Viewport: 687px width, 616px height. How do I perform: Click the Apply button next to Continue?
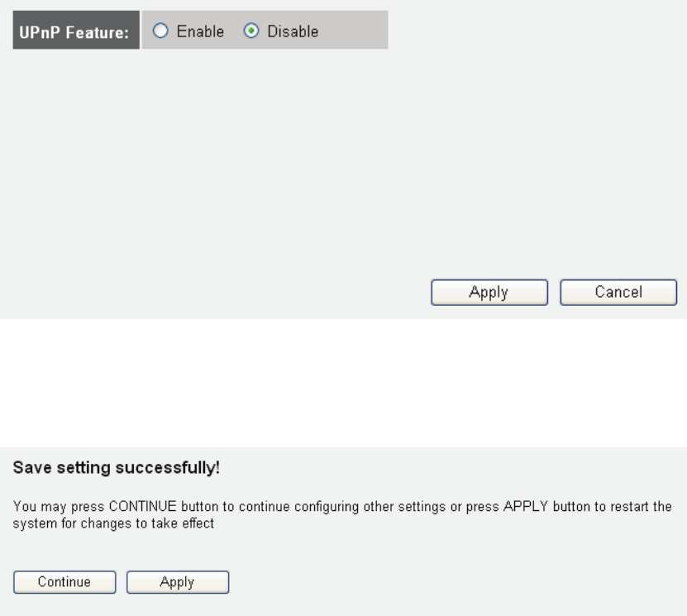(x=178, y=582)
